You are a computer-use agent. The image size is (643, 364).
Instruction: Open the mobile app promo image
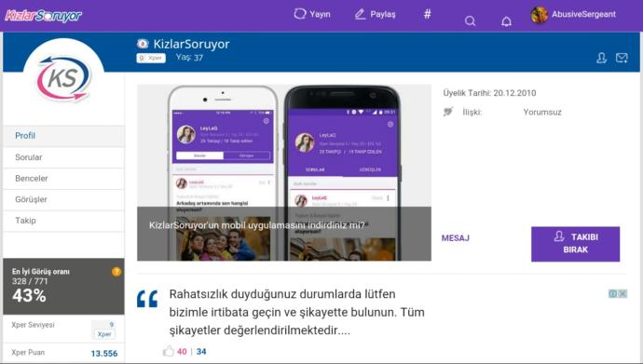click(x=284, y=172)
